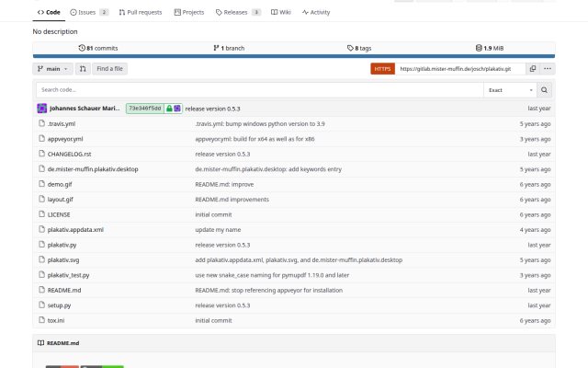Click the Find a file button
The width and height of the screenshot is (588, 368).
click(109, 69)
